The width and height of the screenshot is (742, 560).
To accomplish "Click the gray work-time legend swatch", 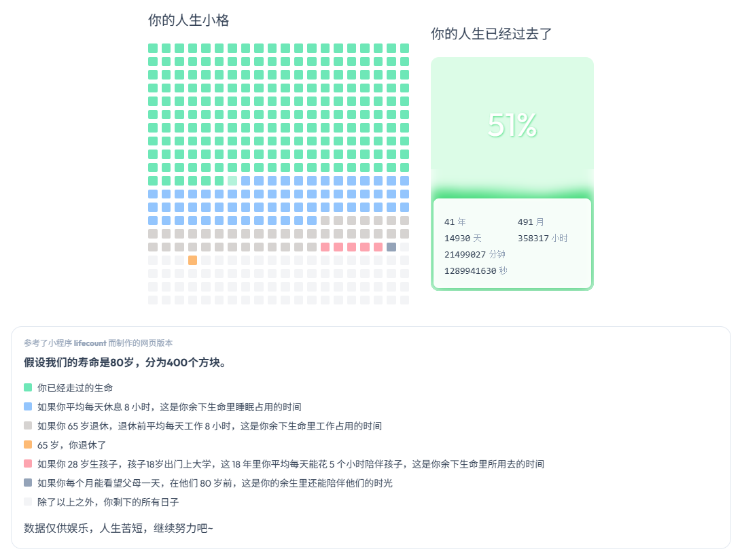I will [x=28, y=425].
